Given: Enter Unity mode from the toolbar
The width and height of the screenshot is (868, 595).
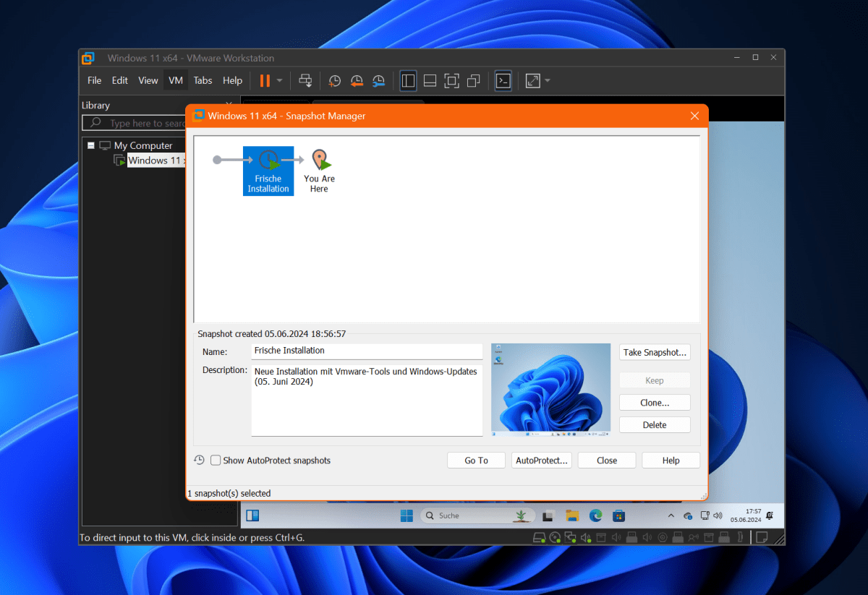Looking at the screenshot, I should click(x=473, y=80).
